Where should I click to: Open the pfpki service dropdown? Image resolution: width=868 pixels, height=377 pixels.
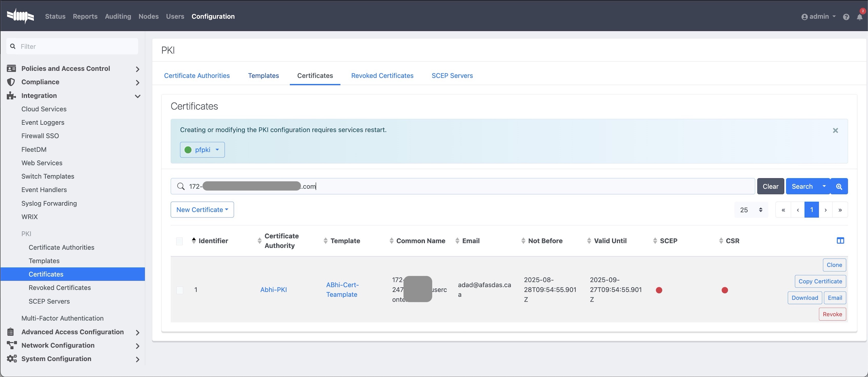pyautogui.click(x=202, y=150)
